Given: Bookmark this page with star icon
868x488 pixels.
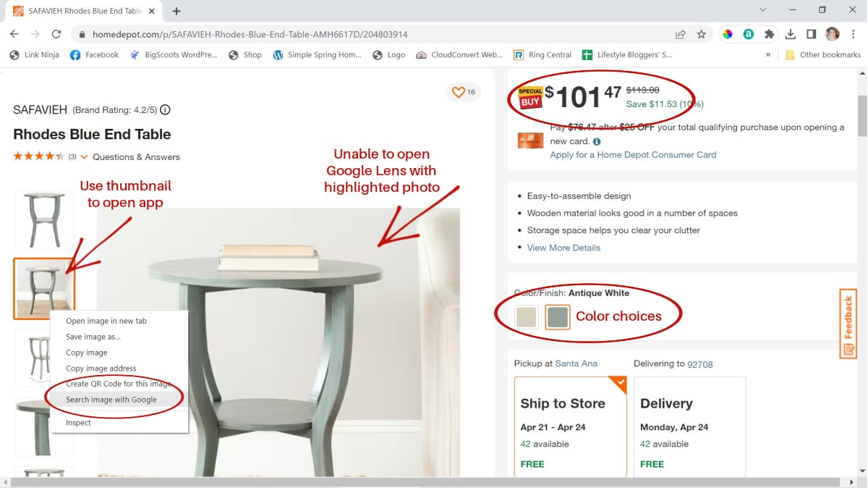Looking at the screenshot, I should click(701, 34).
